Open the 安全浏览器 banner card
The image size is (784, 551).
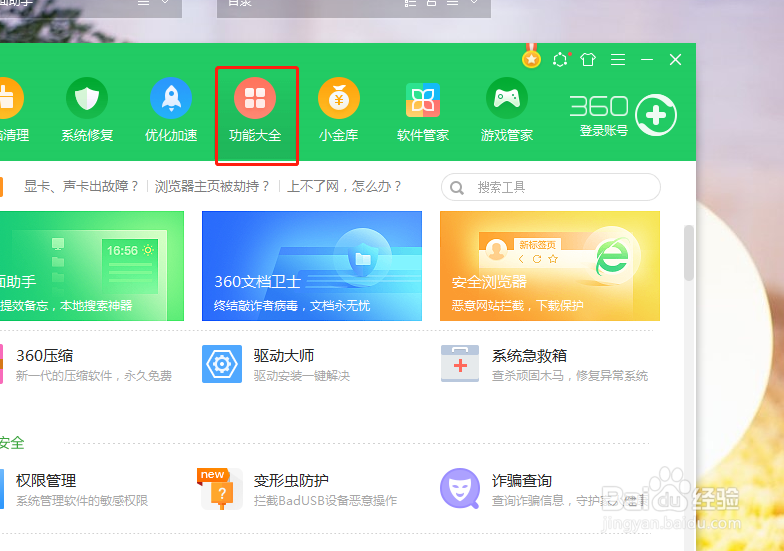pos(550,266)
